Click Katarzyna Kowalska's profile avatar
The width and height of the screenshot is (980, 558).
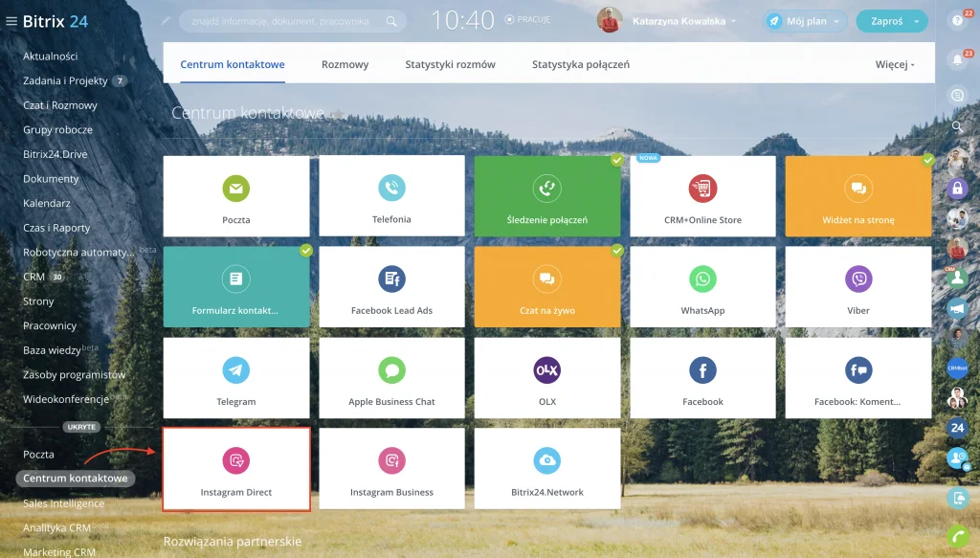click(610, 21)
